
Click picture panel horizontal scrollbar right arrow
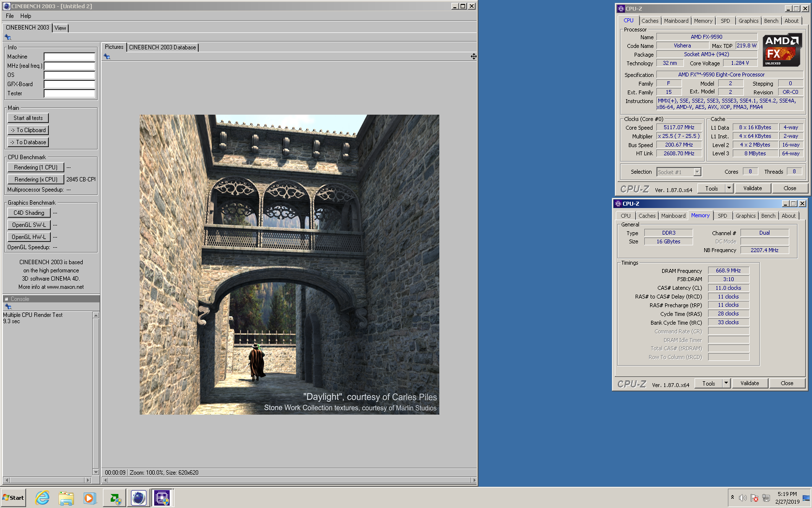pos(474,480)
